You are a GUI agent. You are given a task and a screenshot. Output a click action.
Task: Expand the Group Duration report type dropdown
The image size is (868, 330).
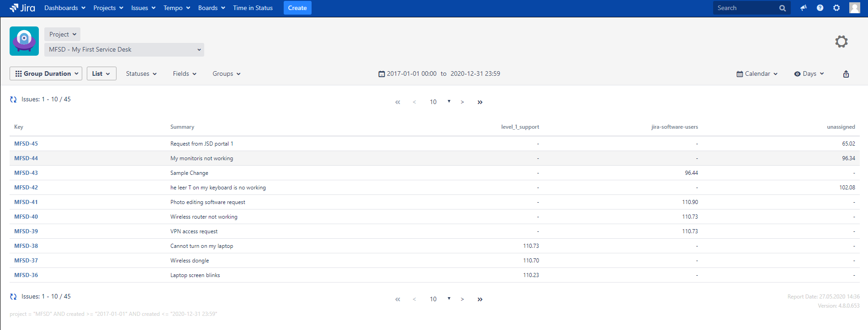tap(46, 73)
